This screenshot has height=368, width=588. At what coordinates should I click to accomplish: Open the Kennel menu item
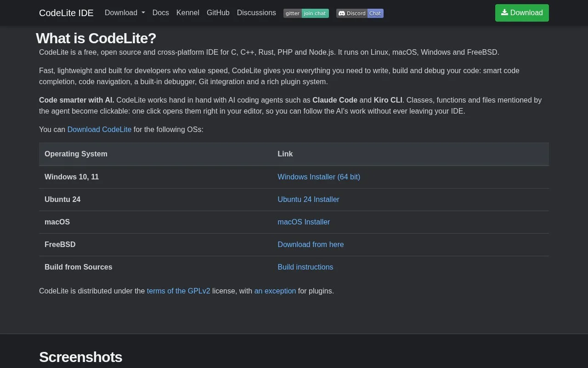click(188, 13)
